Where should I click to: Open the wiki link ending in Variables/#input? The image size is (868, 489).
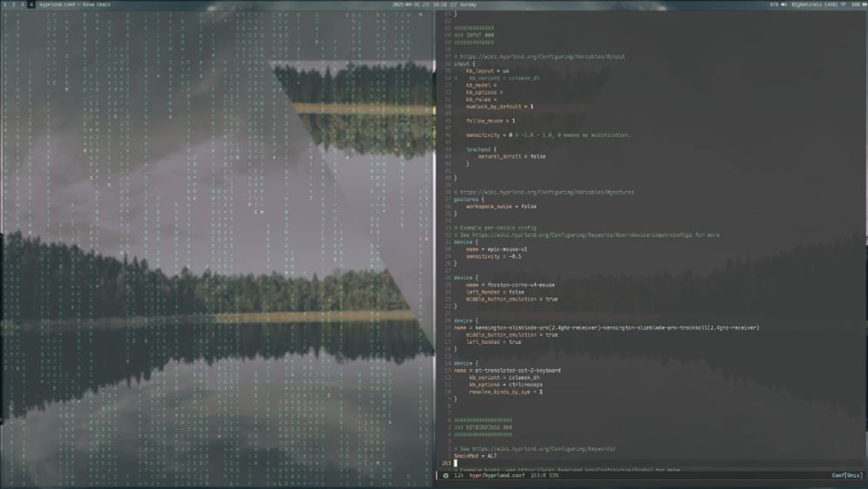click(542, 56)
